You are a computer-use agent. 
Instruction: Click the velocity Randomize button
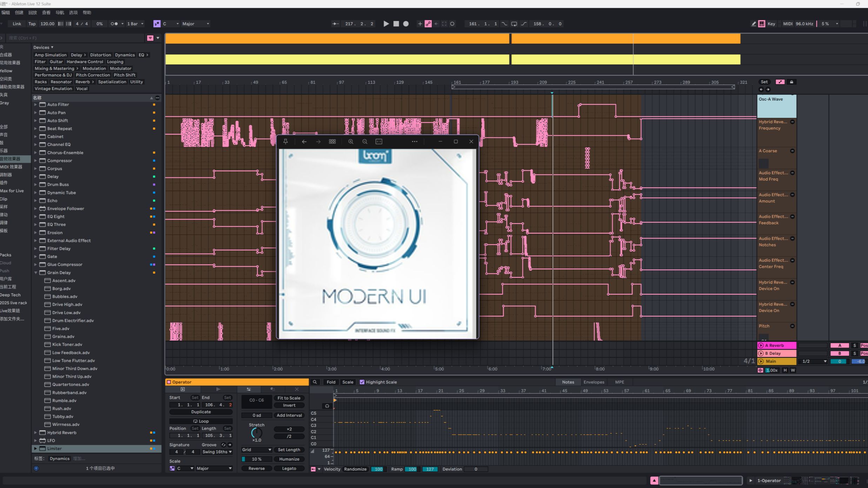click(355, 469)
